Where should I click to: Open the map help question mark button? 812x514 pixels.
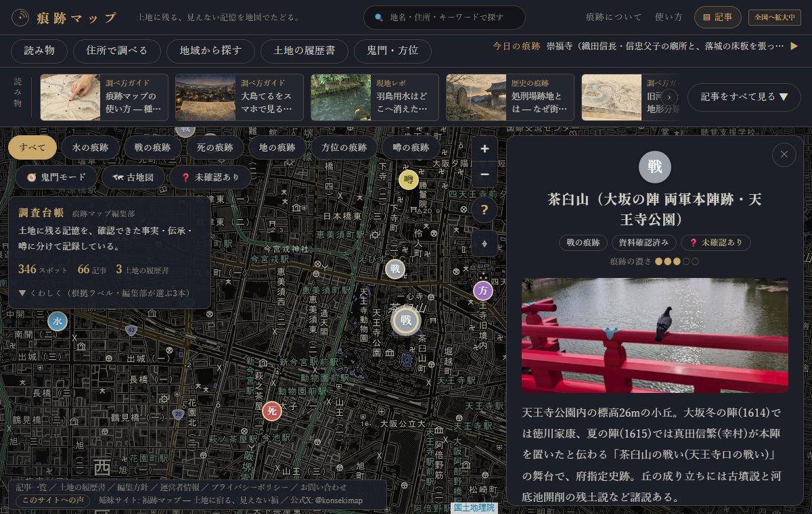(484, 210)
